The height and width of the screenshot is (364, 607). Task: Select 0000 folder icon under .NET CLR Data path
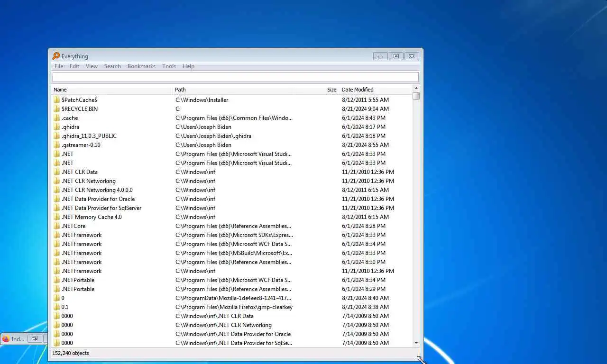(56, 316)
